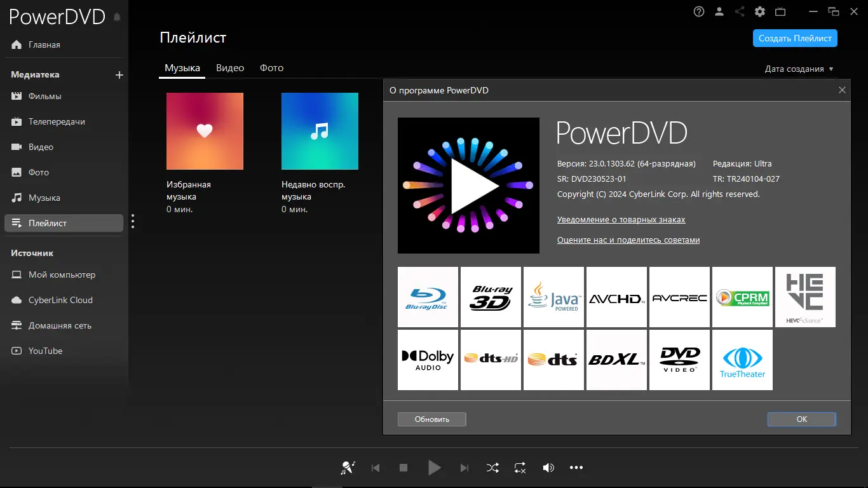Toggle the repeat mode button
The image size is (868, 488).
(x=520, y=468)
